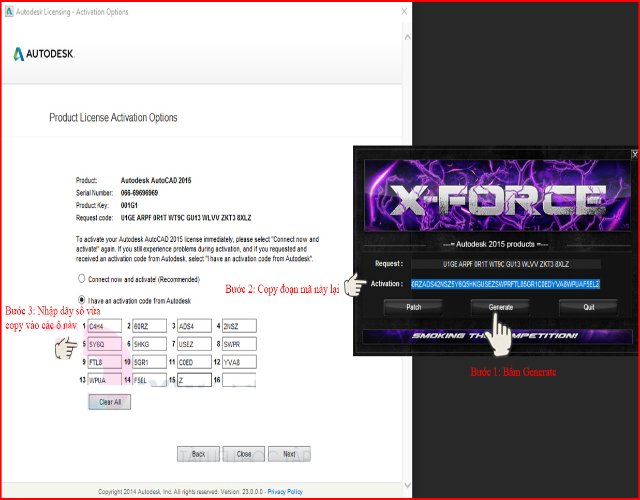The height and width of the screenshot is (500, 640).
Task: Click activation code field number 15
Action: [194, 380]
